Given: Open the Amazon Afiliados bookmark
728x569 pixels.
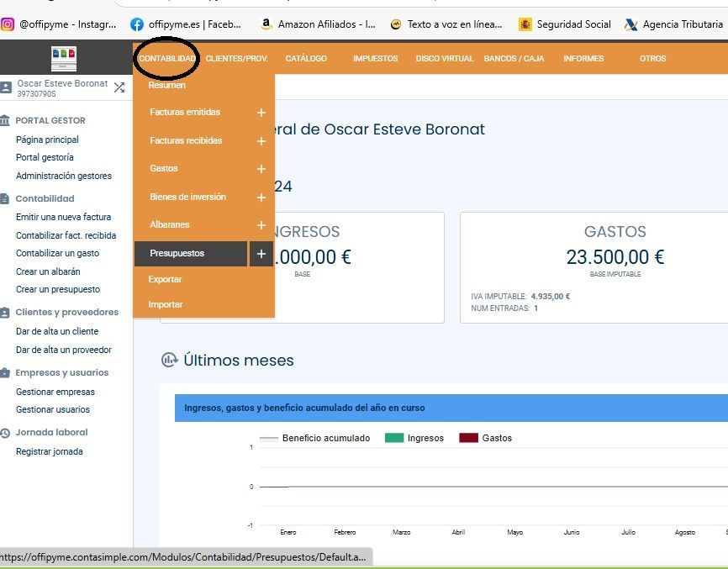Looking at the screenshot, I should tap(318, 24).
